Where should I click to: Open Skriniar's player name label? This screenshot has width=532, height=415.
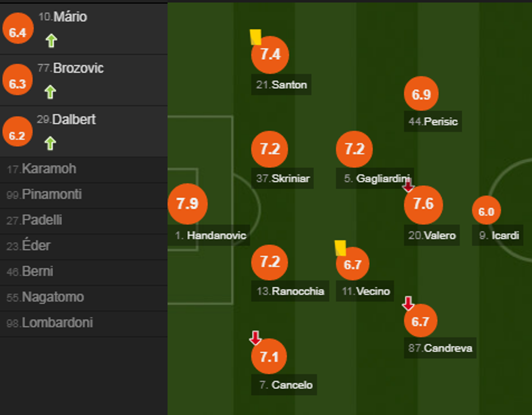point(283,178)
